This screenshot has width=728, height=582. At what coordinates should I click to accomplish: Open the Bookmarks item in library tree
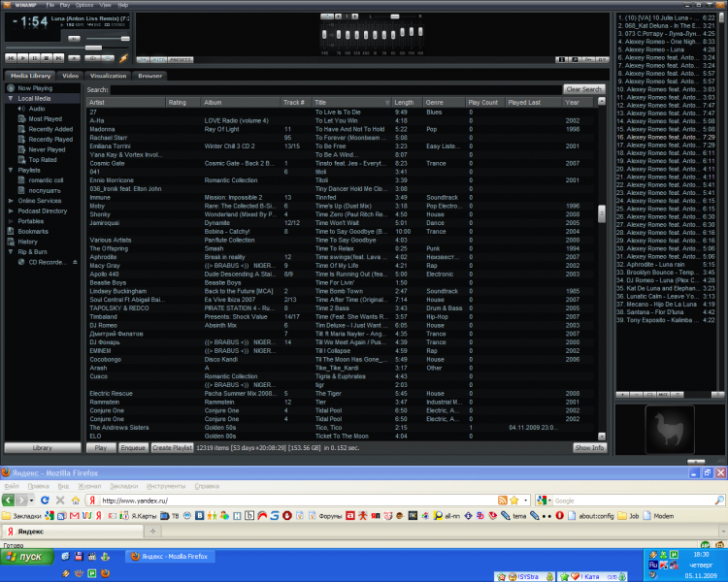pyautogui.click(x=32, y=231)
